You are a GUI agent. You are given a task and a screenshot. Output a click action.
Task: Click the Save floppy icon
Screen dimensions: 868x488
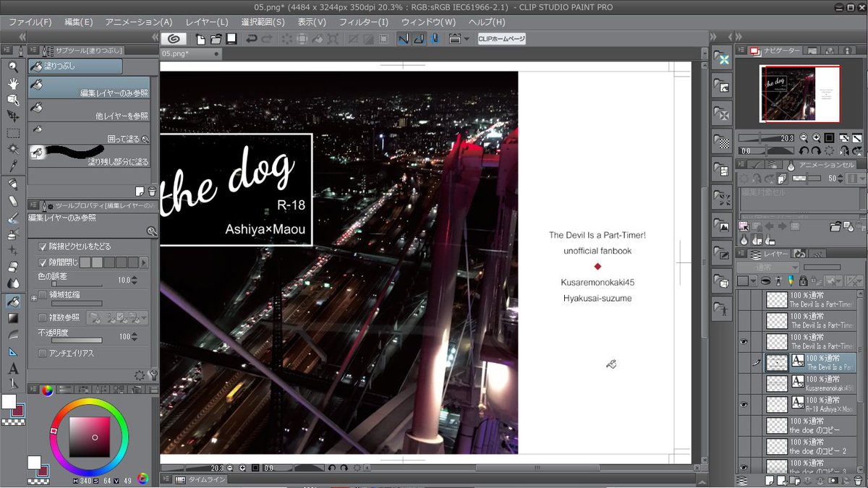click(231, 38)
